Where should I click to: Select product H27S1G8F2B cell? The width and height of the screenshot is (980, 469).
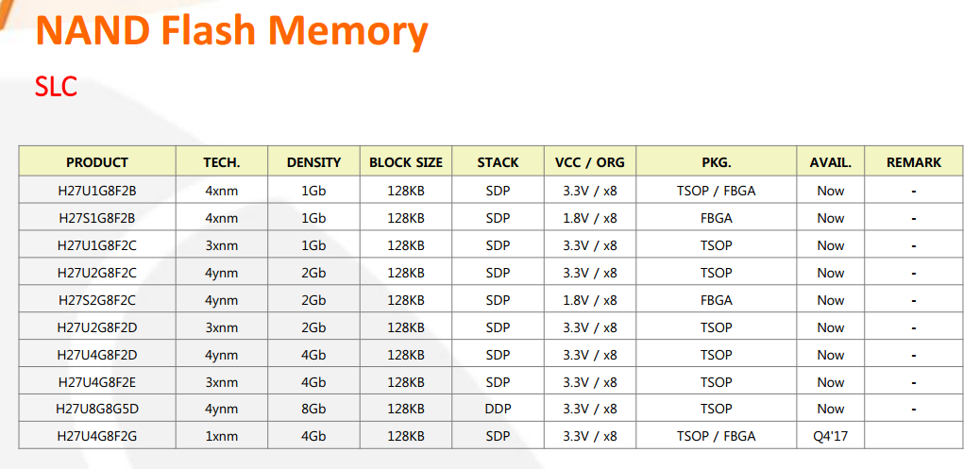pos(97,218)
